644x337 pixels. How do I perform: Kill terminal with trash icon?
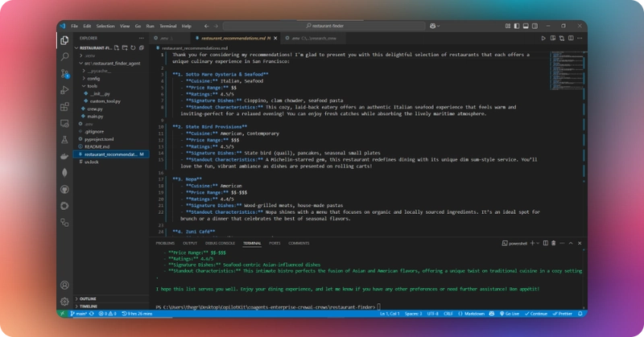click(x=554, y=243)
